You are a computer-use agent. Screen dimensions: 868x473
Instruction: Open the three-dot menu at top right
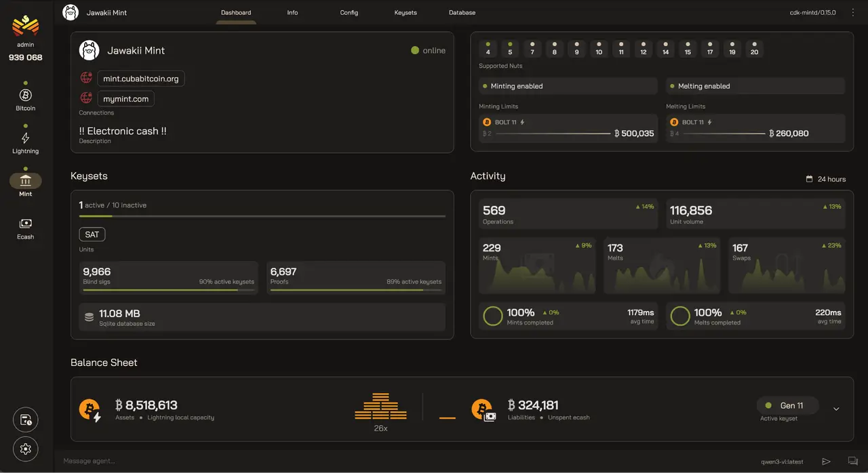coord(852,12)
